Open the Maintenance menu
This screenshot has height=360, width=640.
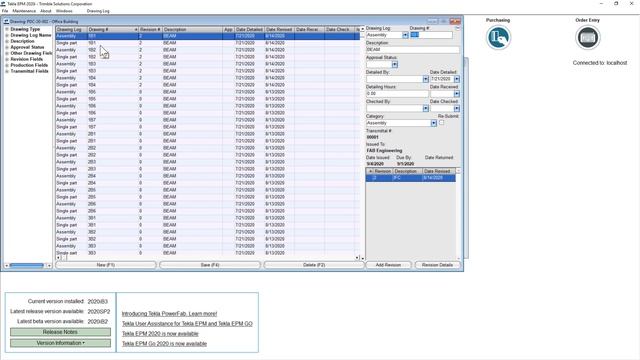pos(24,11)
